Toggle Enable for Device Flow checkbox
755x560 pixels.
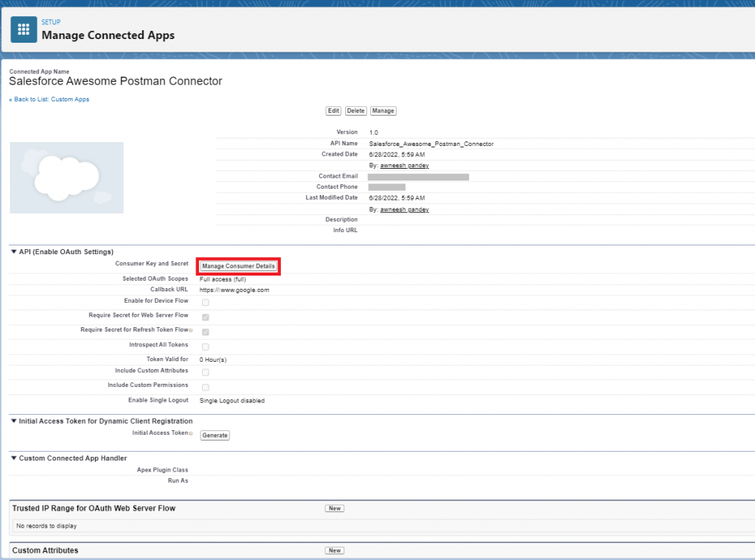click(x=206, y=303)
